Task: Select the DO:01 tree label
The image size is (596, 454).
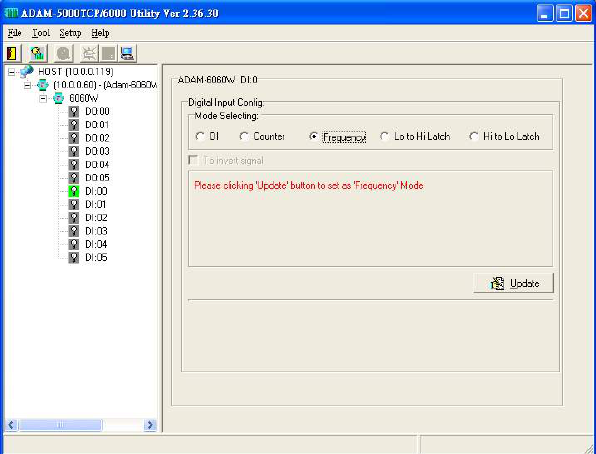Action: (97, 125)
